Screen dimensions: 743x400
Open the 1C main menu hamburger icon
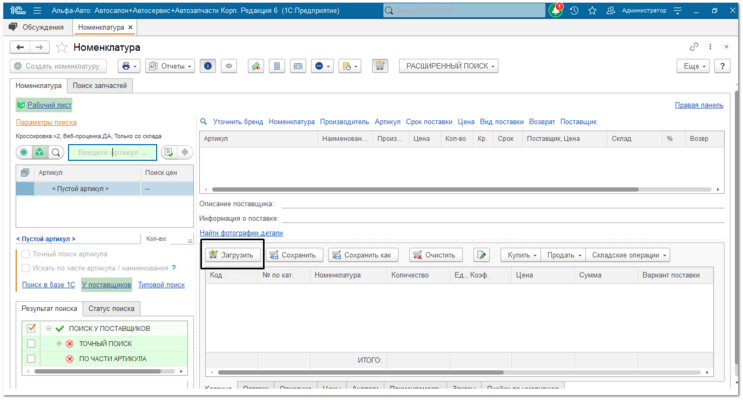[x=37, y=10]
